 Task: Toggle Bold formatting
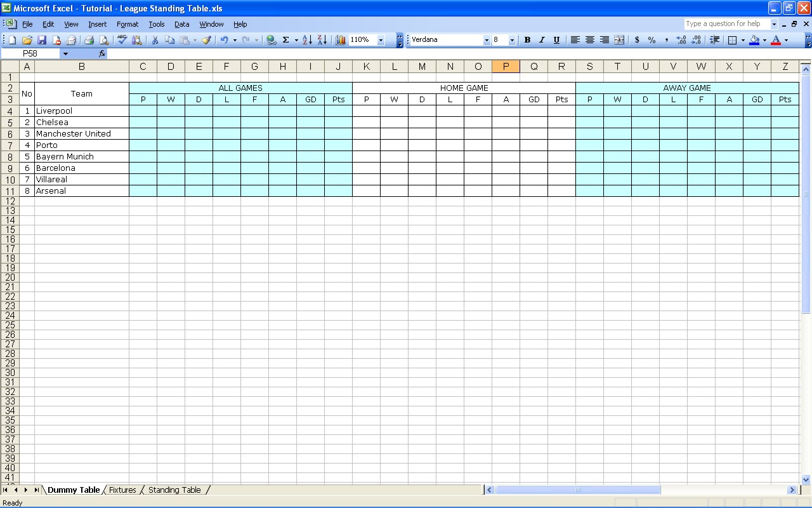point(527,40)
